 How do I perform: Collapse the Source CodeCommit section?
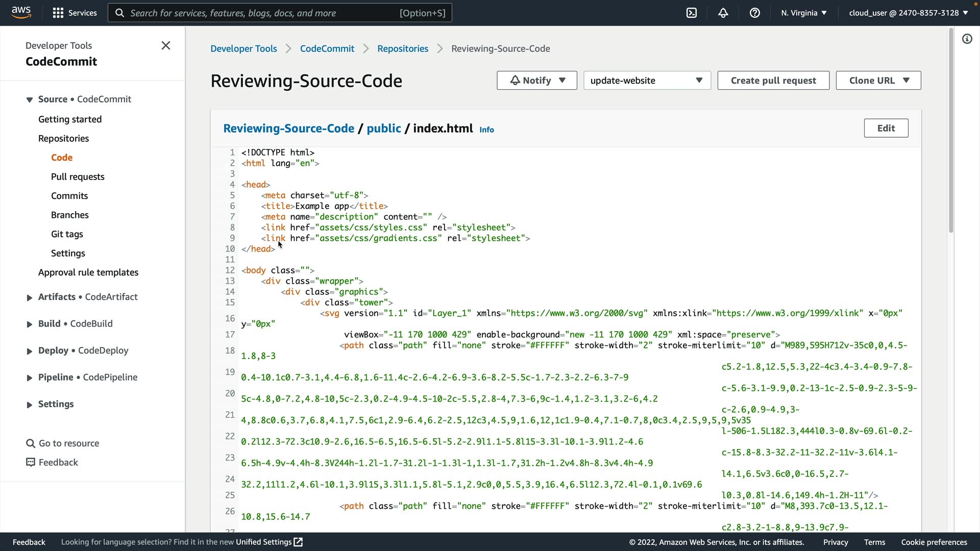coord(30,99)
